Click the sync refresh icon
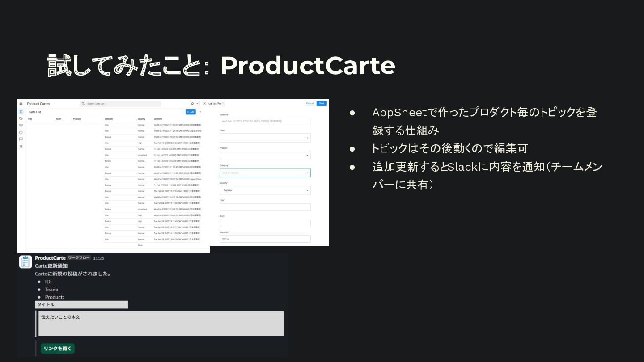 coord(192,104)
